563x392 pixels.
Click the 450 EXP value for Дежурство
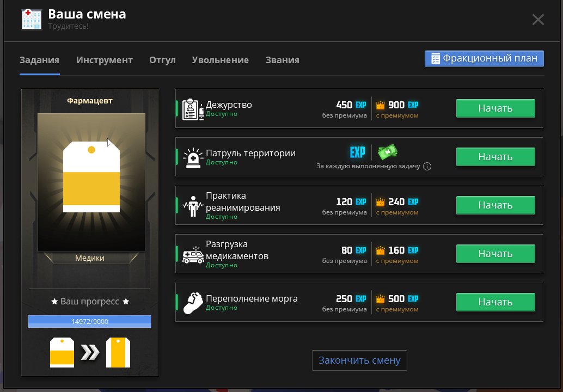click(351, 105)
